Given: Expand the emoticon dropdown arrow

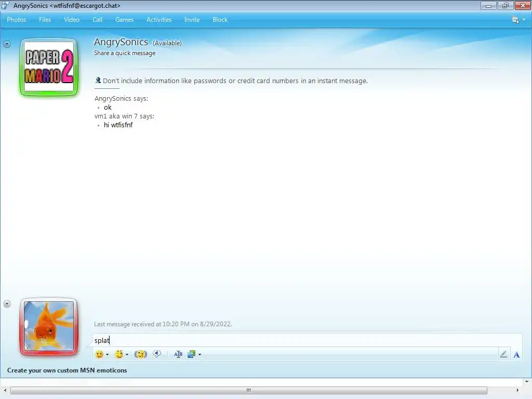Looking at the screenshot, I should [x=107, y=354].
